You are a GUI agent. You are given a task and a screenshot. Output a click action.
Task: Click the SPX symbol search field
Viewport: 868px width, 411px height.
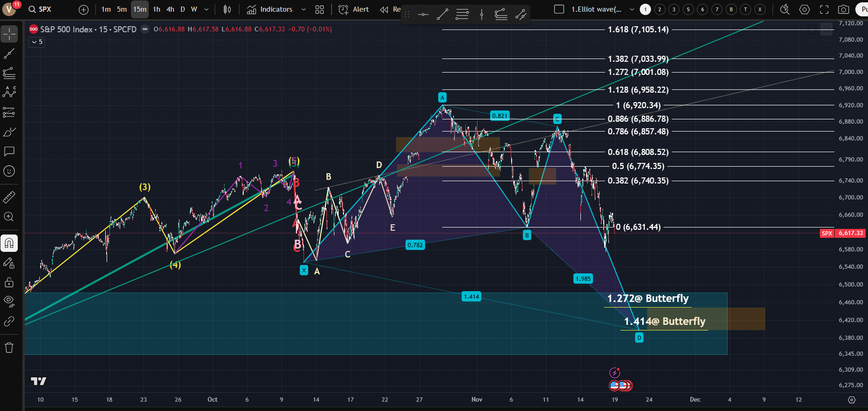[45, 9]
